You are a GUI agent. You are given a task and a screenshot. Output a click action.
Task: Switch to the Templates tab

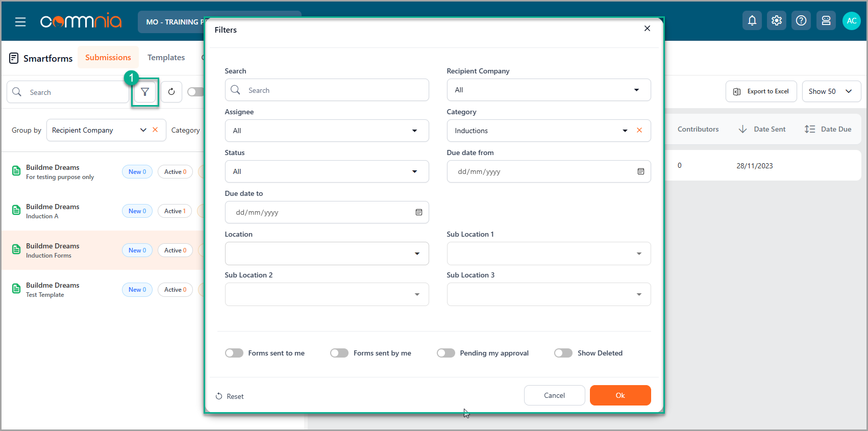(166, 58)
